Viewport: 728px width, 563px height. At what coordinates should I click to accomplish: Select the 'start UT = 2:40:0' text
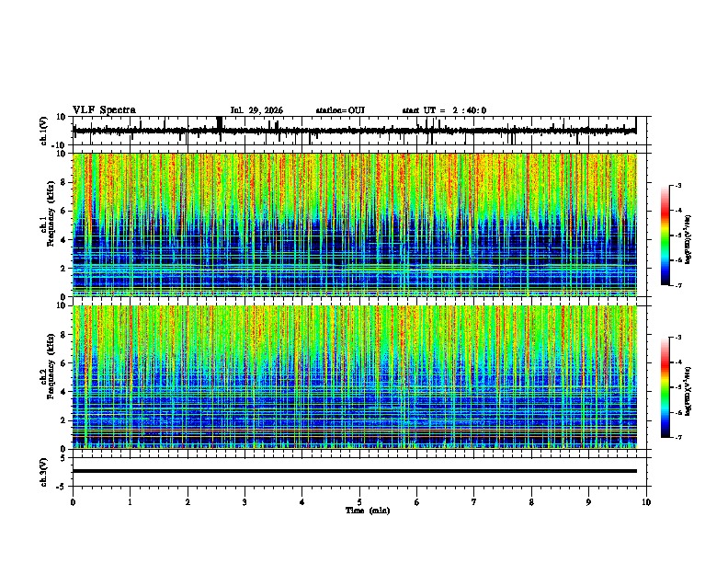444,110
